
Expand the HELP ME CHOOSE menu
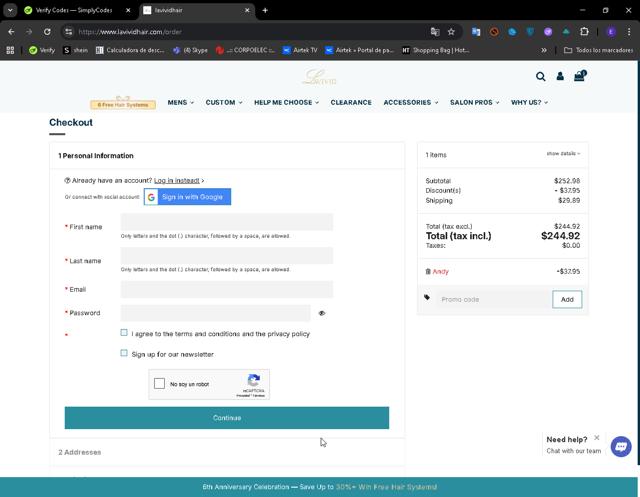286,102
